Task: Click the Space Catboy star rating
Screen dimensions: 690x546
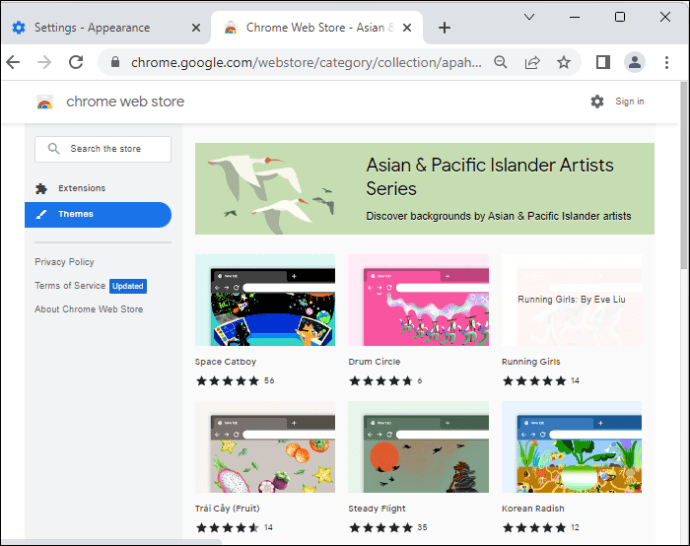Action: click(228, 381)
